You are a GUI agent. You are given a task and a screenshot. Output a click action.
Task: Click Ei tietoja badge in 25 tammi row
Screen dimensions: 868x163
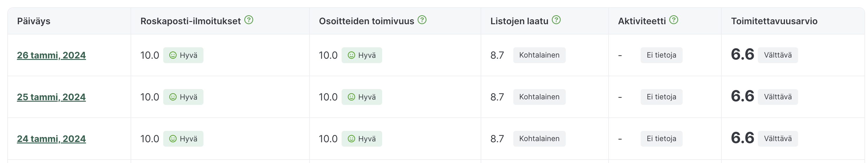point(661,97)
